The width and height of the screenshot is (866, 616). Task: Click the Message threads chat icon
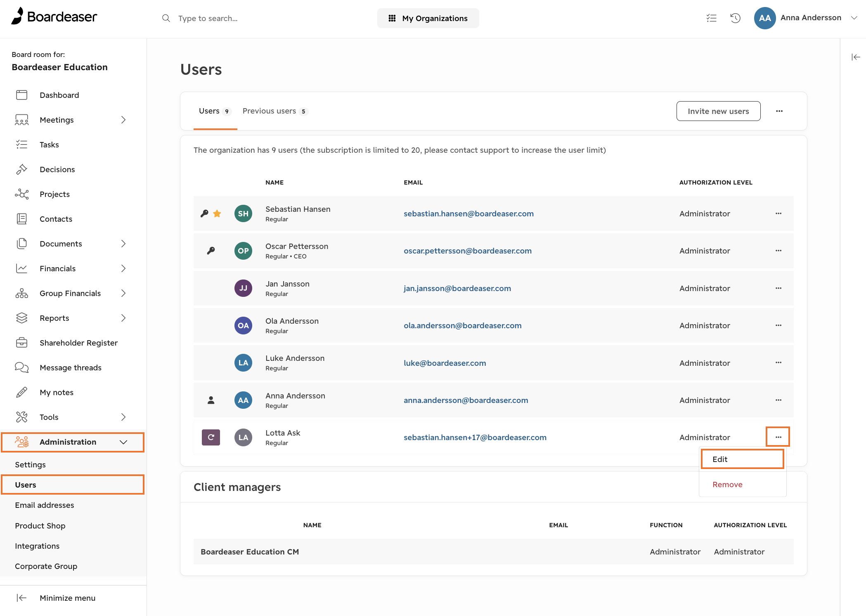(21, 367)
